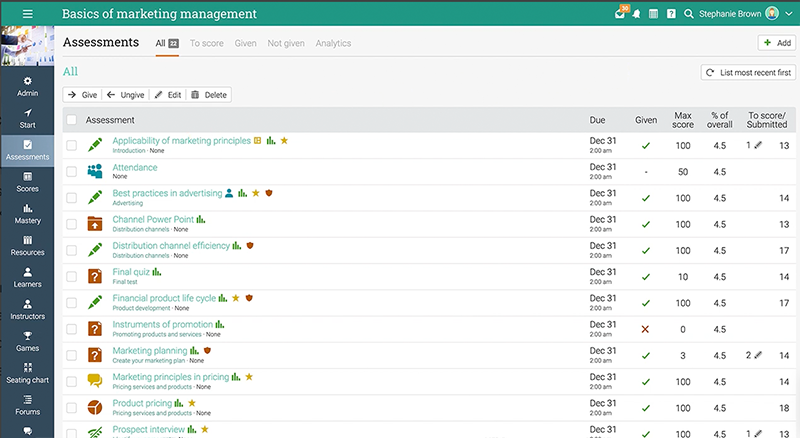800x438 pixels.
Task: Select the Attendance row checkbox
Action: [x=71, y=171]
